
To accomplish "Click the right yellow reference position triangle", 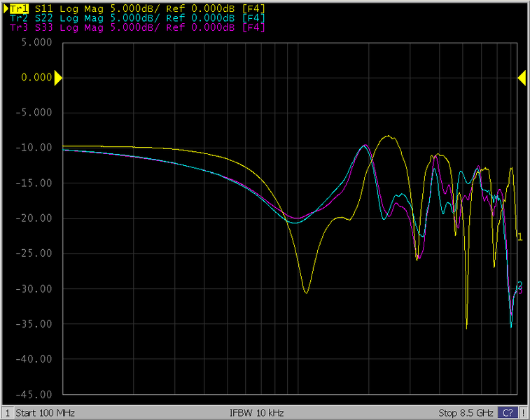I will (x=522, y=78).
